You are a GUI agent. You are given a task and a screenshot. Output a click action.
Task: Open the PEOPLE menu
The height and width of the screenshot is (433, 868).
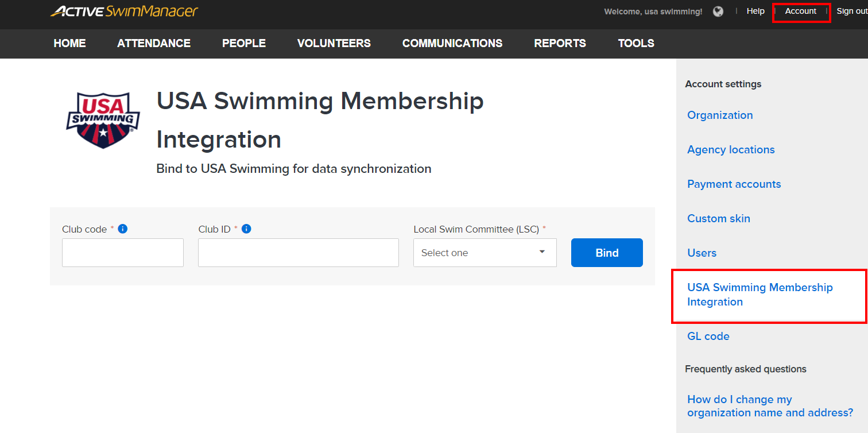pos(244,43)
